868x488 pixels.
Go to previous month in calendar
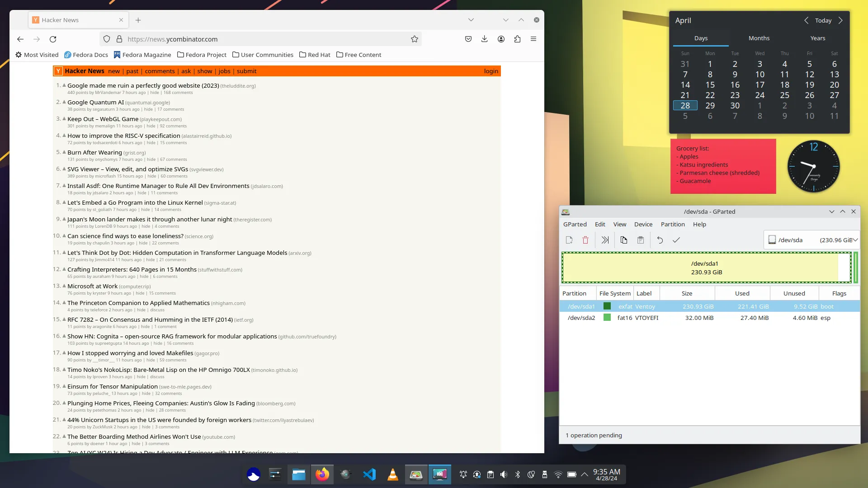(806, 20)
